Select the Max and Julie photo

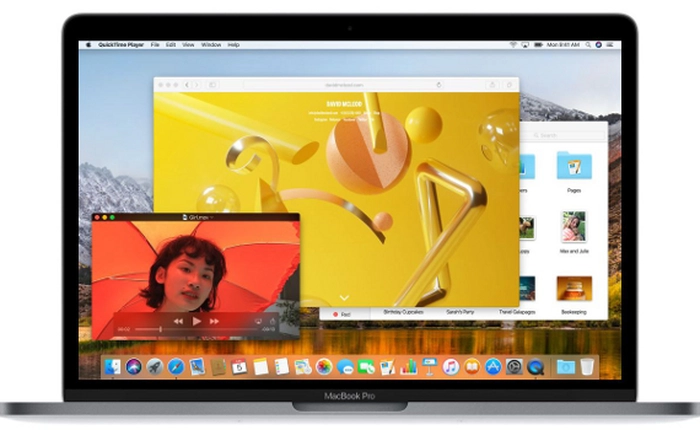(x=574, y=227)
